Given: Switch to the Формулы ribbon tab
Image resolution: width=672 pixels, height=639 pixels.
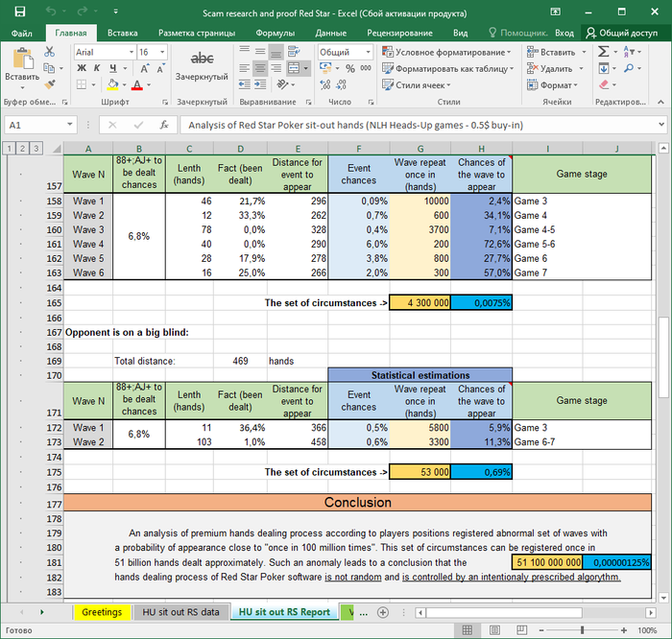Looking at the screenshot, I should pyautogui.click(x=276, y=33).
